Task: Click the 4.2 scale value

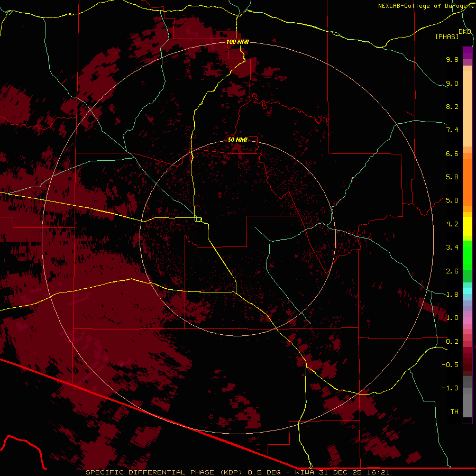Action: [452, 224]
